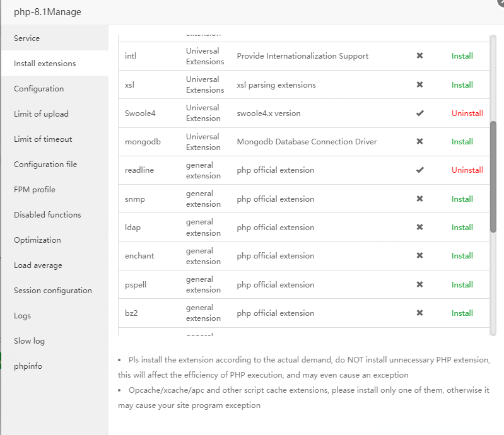
Task: Install the pspell extension
Action: (x=462, y=285)
